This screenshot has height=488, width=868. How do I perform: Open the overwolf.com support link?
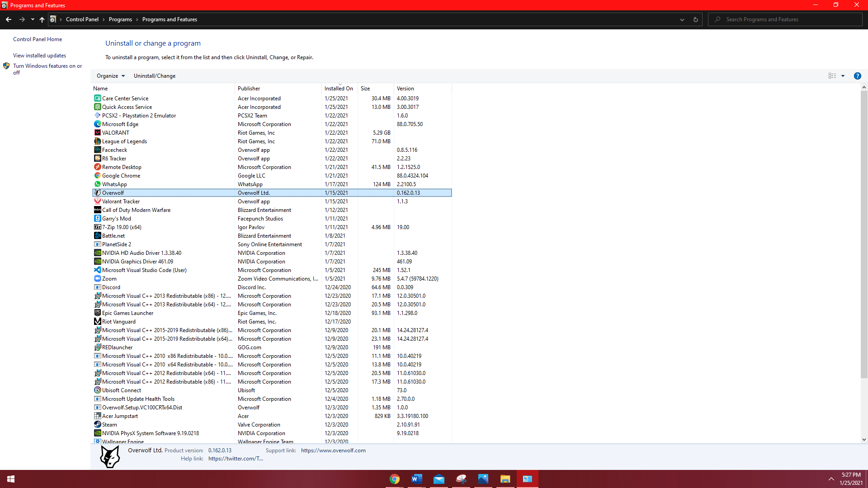(333, 450)
